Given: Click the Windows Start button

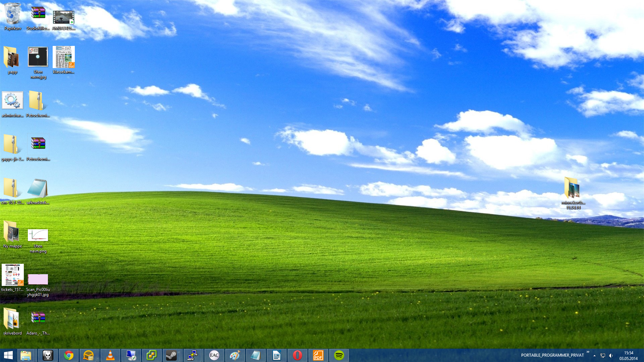Looking at the screenshot, I should tap(8, 355).
